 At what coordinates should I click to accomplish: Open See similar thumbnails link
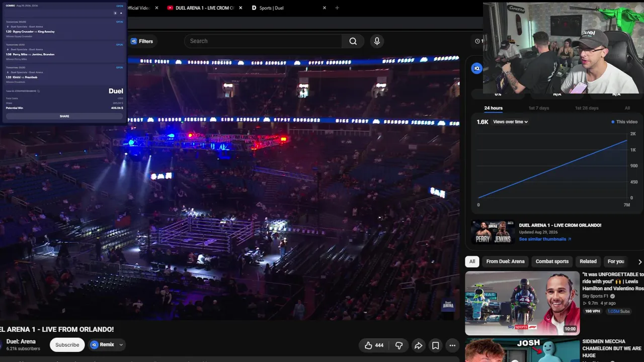(x=545, y=239)
